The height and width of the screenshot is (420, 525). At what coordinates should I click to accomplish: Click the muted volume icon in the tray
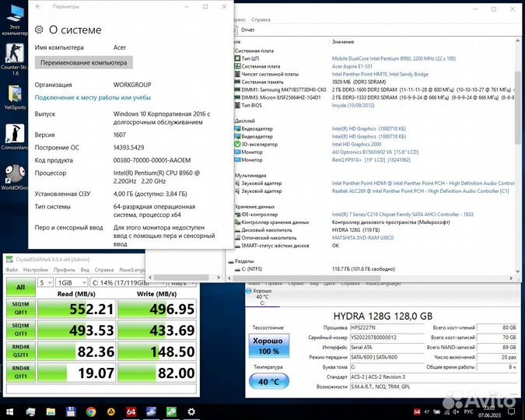tap(456, 411)
